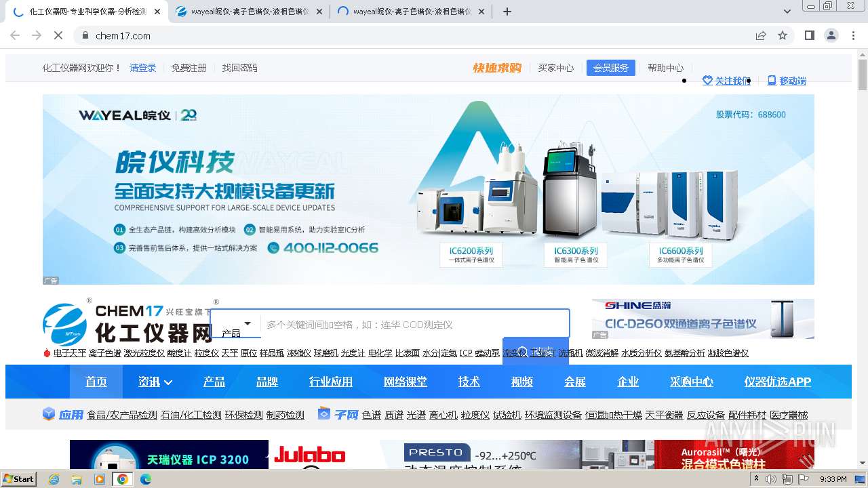Bookmark this page with the star icon
Image resolution: width=868 pixels, height=488 pixels.
pos(783,35)
